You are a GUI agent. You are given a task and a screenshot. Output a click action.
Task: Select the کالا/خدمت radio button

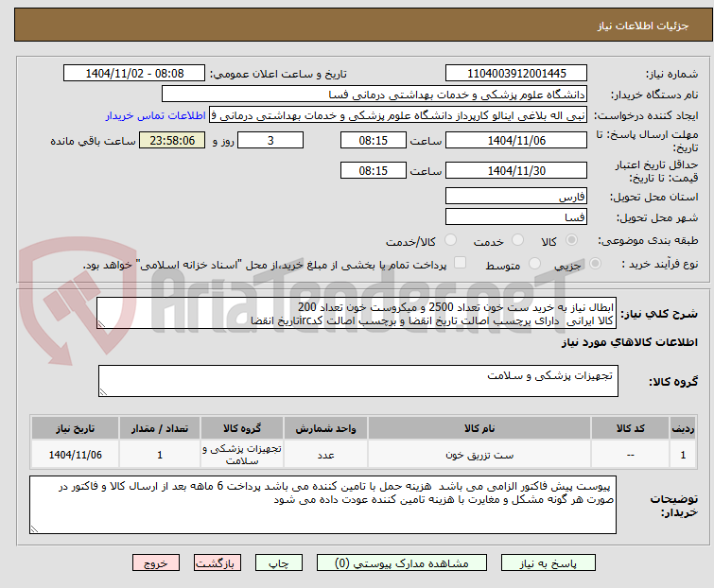[x=450, y=240]
